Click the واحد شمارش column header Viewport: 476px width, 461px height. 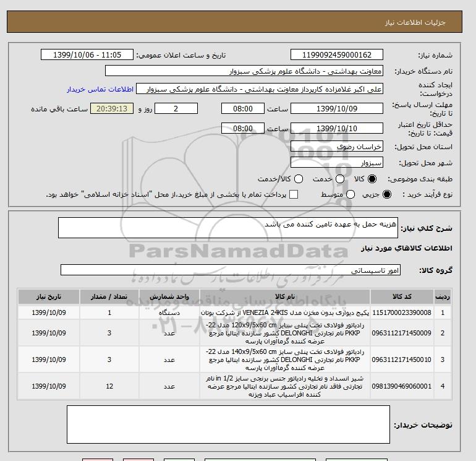(x=169, y=296)
